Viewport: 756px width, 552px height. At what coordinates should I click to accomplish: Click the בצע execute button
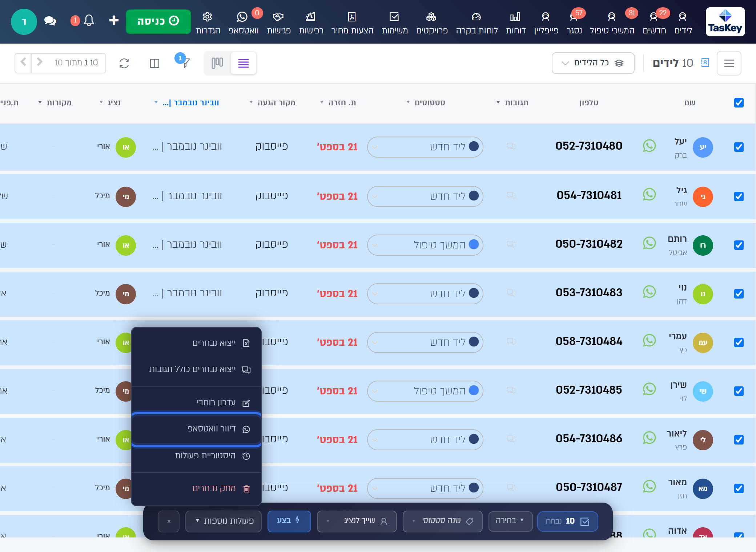pos(289,521)
